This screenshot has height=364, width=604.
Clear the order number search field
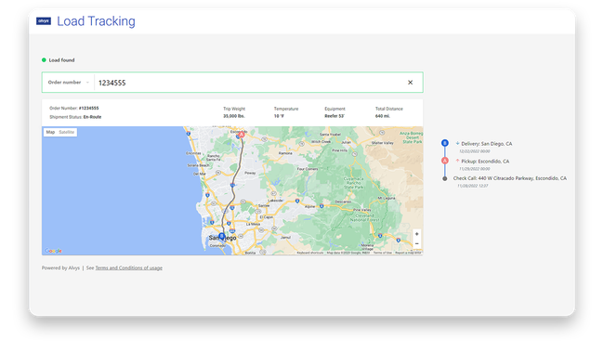[410, 83]
